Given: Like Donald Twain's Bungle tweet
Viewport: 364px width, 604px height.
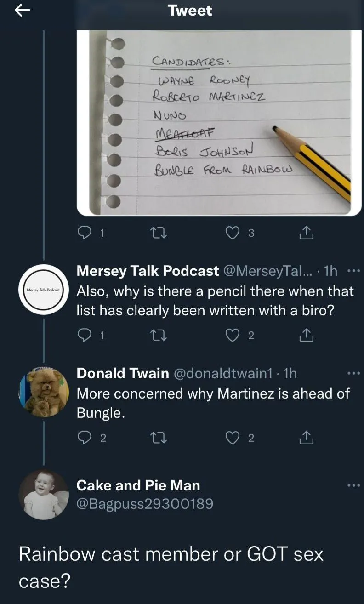Looking at the screenshot, I should (233, 439).
